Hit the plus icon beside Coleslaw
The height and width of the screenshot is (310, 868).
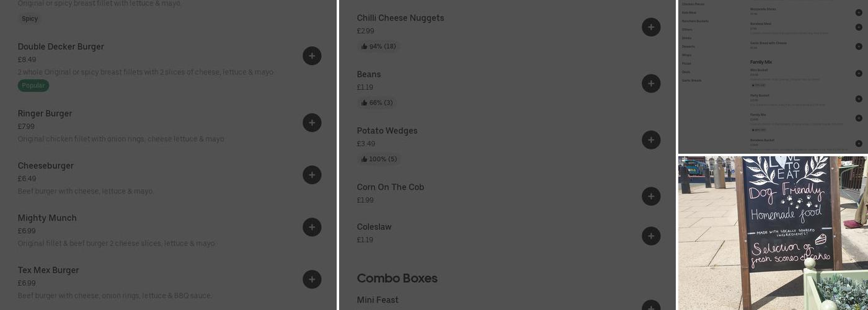(x=651, y=236)
